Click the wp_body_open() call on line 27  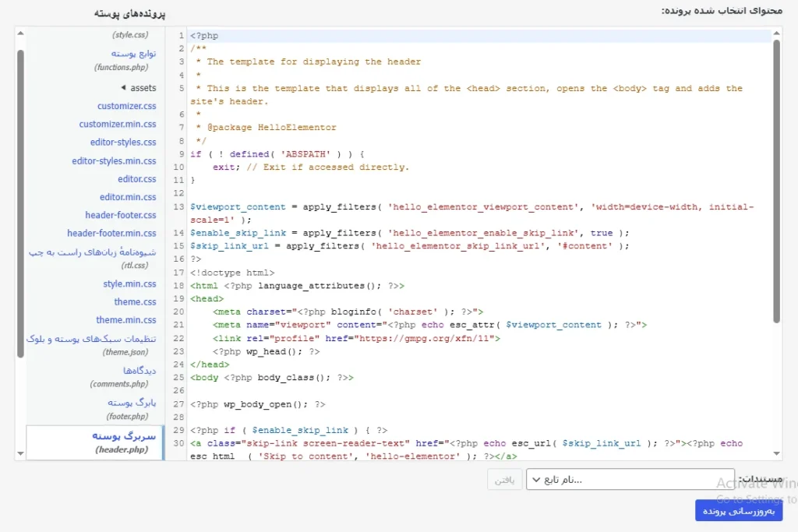[266, 404]
